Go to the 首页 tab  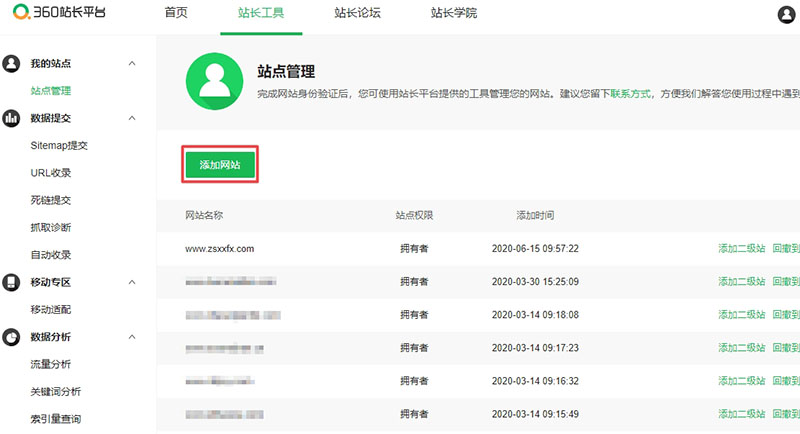click(176, 13)
